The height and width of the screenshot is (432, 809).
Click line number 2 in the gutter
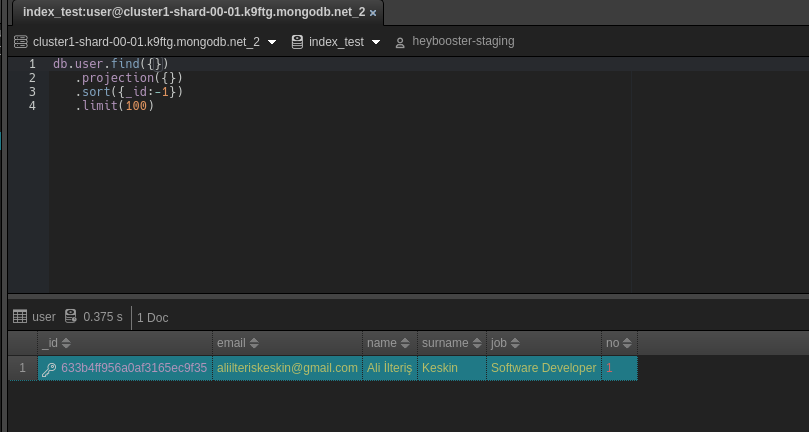pyautogui.click(x=32, y=78)
